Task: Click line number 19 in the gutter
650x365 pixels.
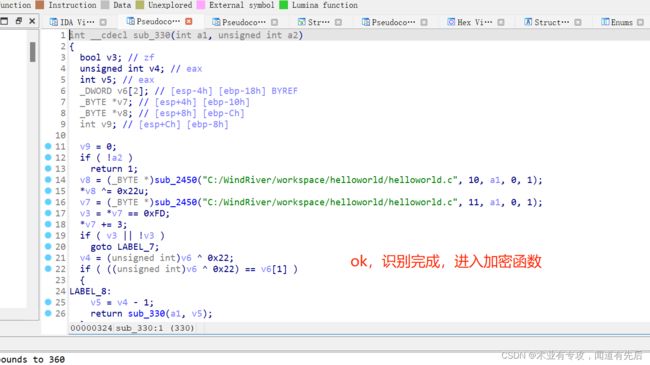Action: point(61,236)
